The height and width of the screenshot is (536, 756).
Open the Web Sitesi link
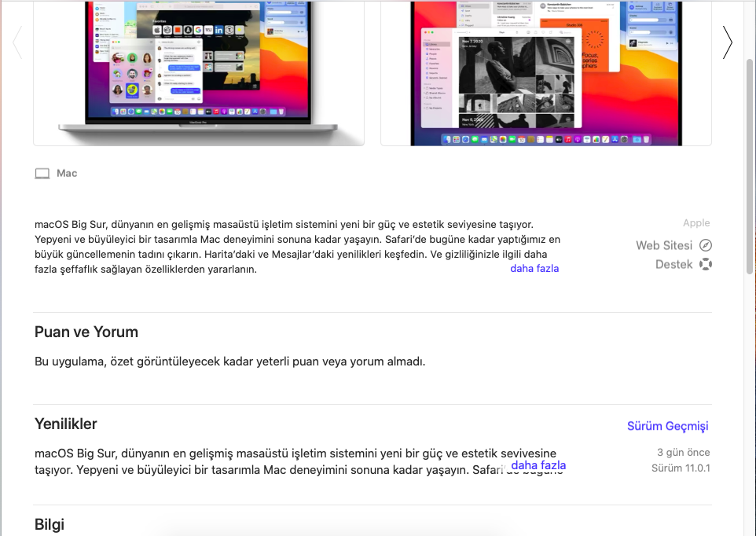tap(664, 245)
